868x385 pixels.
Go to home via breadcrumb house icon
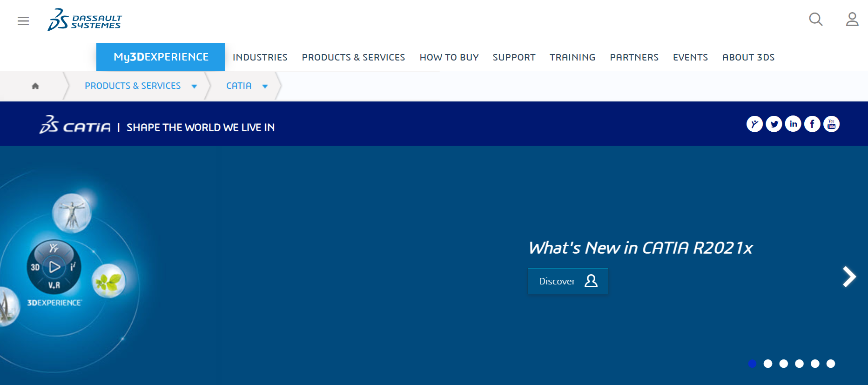(35, 86)
